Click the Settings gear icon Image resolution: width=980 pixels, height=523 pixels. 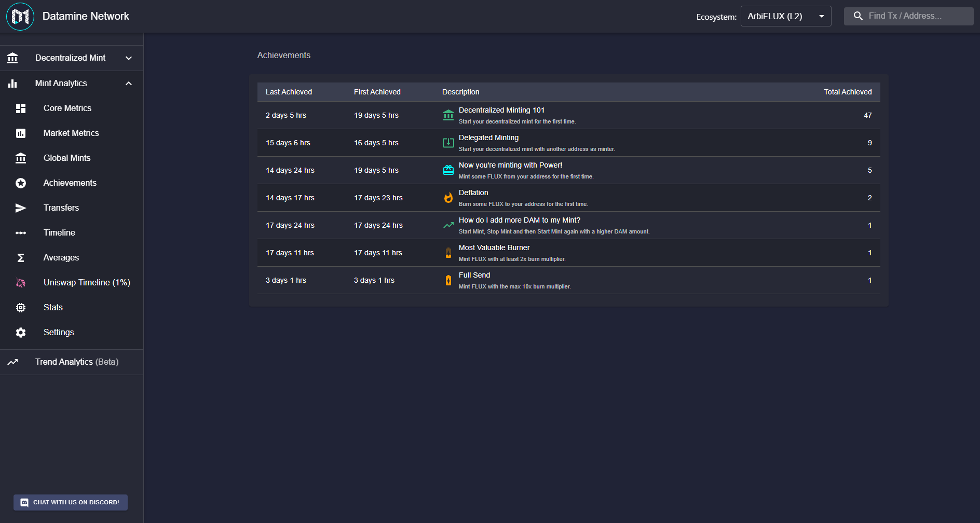click(21, 333)
